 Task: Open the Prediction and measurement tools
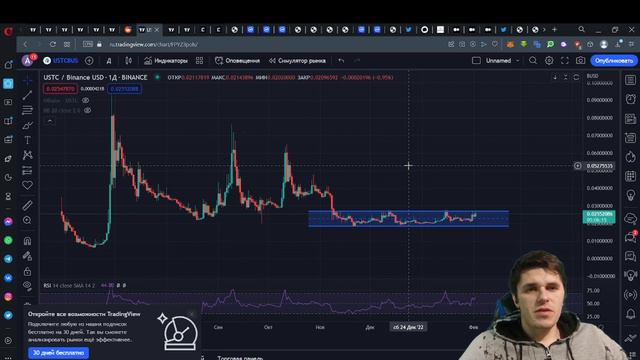tap(27, 170)
